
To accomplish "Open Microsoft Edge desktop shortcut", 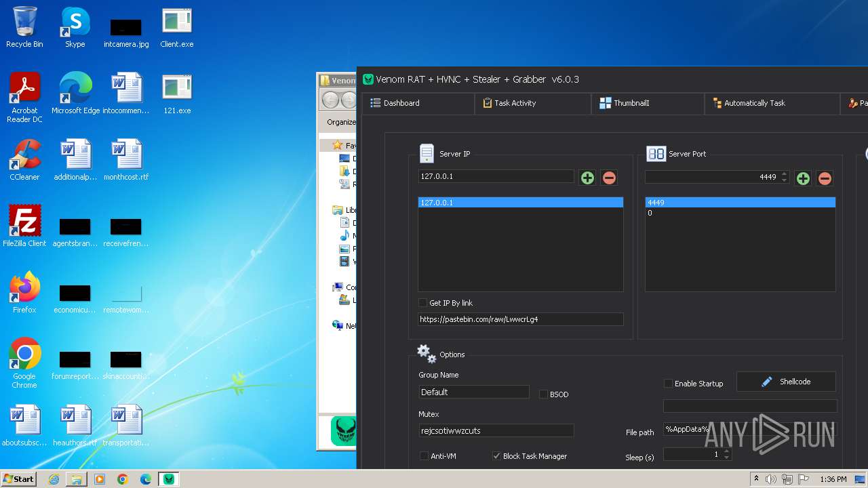I will click(x=75, y=94).
